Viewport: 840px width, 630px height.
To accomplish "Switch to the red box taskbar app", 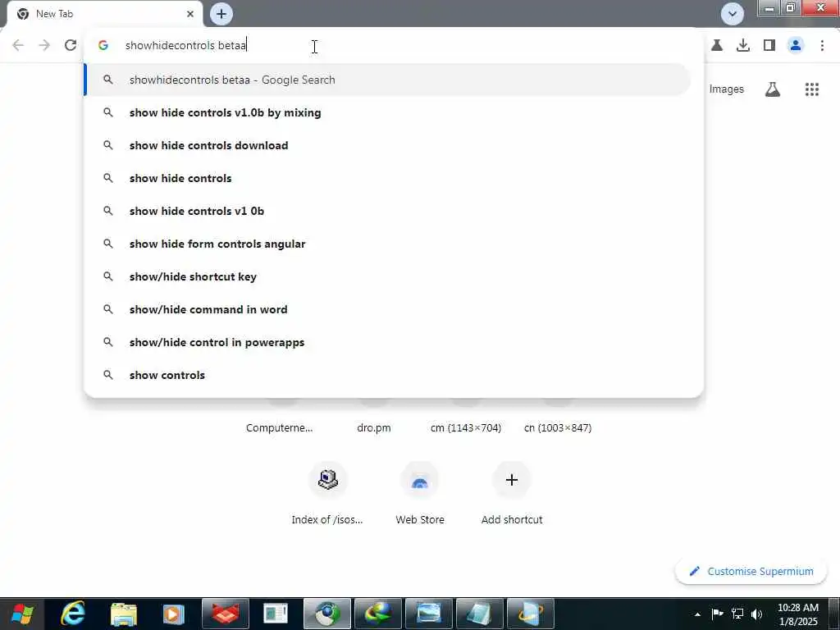I will tap(225, 614).
